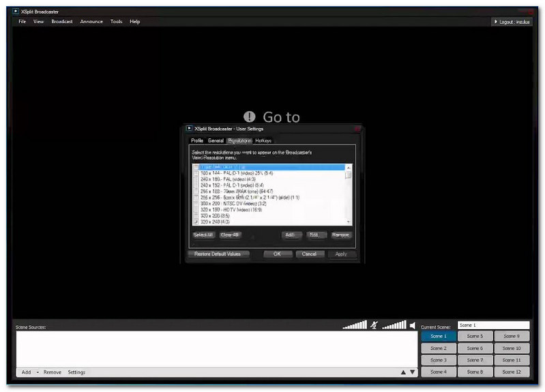Viewport: 545px width, 392px height.
Task: Click Restore Default Values
Action: (218, 254)
